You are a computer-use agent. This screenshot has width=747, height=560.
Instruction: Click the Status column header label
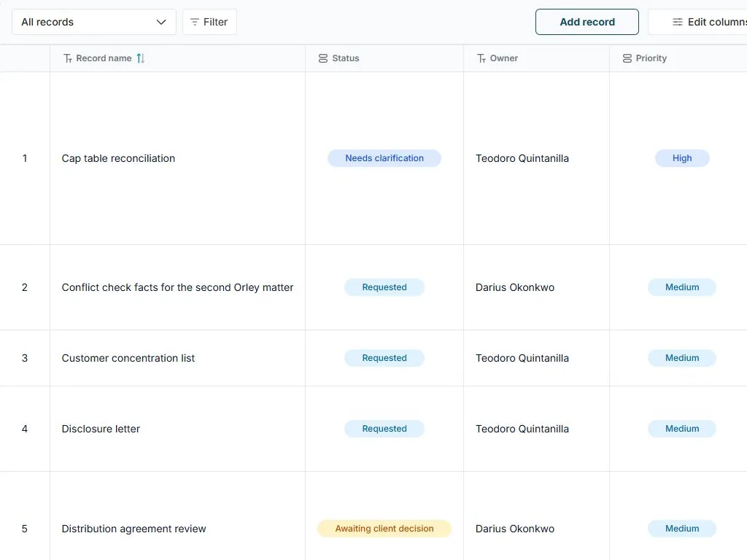click(x=345, y=58)
